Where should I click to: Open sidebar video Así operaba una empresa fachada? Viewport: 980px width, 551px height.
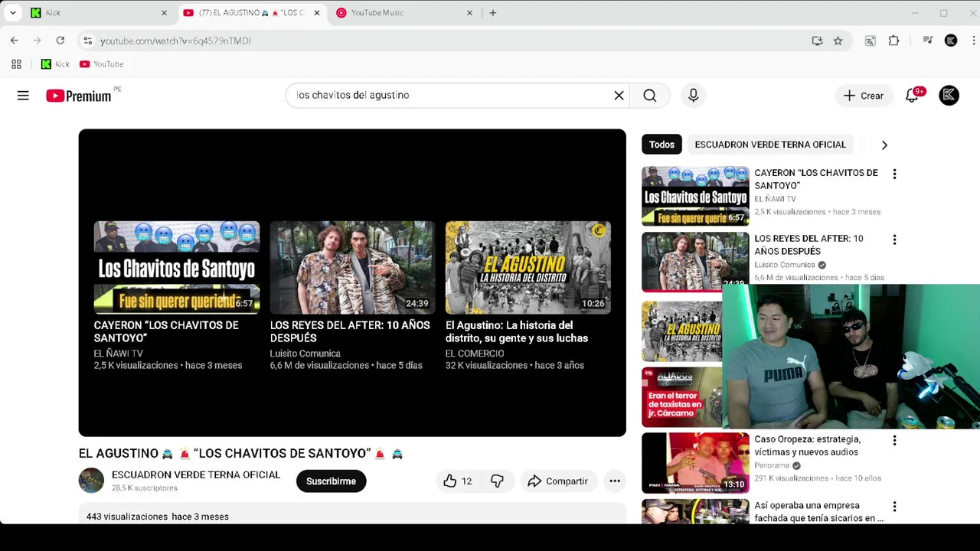click(818, 512)
